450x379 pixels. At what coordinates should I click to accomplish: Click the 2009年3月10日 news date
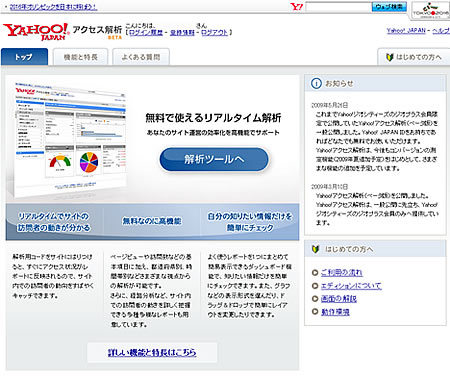[329, 186]
